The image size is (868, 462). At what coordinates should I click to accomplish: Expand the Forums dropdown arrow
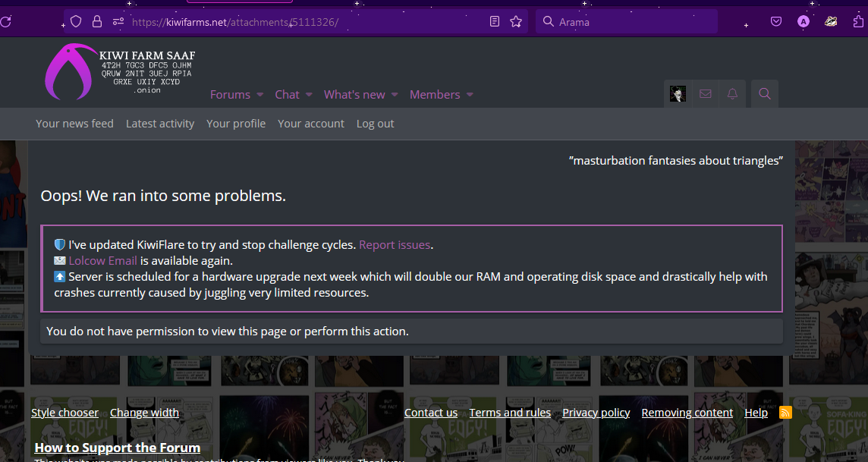(260, 95)
